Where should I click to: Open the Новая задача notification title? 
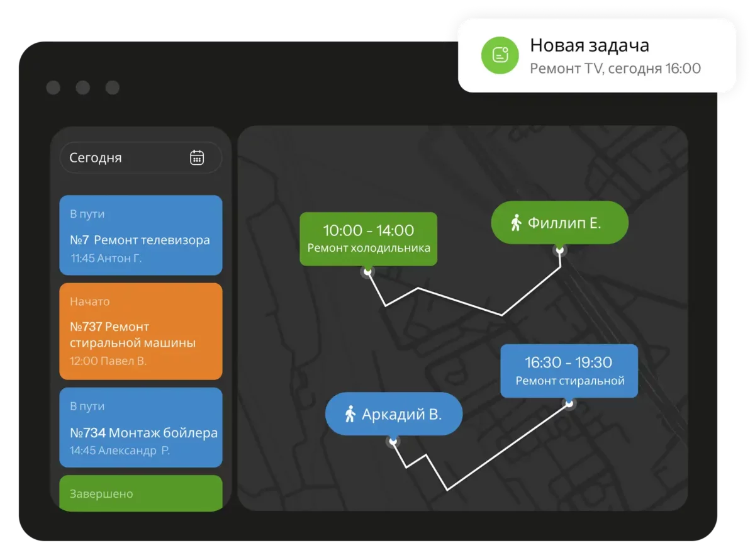(x=589, y=45)
